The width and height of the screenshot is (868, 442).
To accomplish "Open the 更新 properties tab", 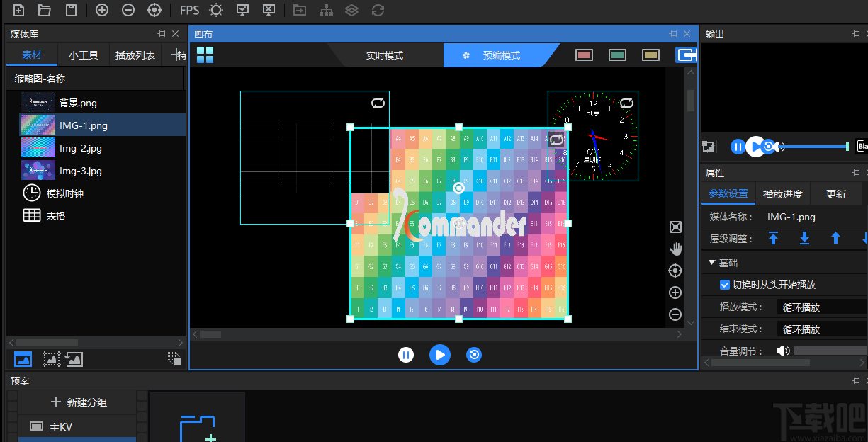I will click(x=836, y=194).
